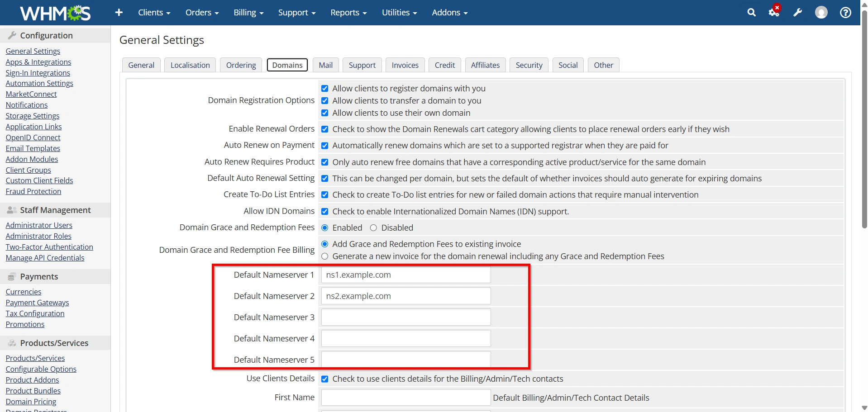Open Email Templates link

pyautogui.click(x=33, y=148)
